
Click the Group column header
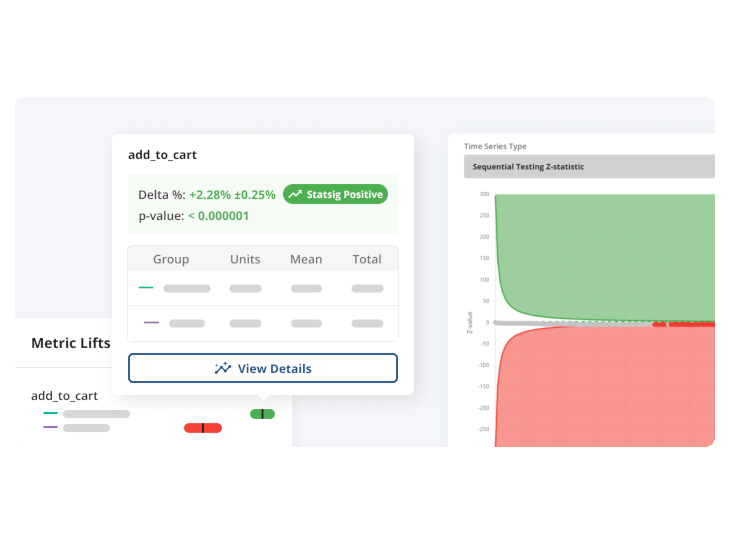pos(171,259)
